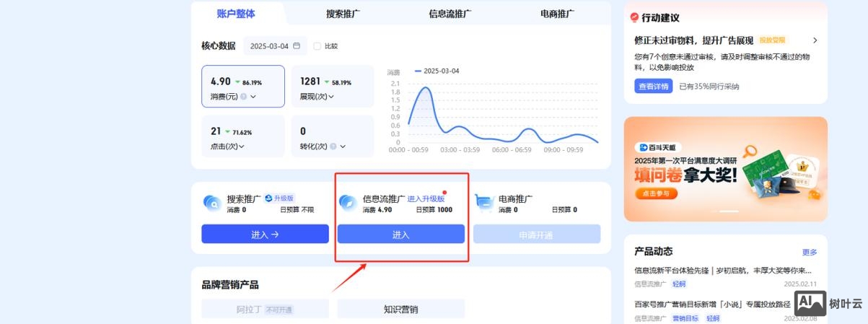Image resolution: width=868 pixels, height=324 pixels.
Task: Enable the 比较 checkbox
Action: [317, 46]
